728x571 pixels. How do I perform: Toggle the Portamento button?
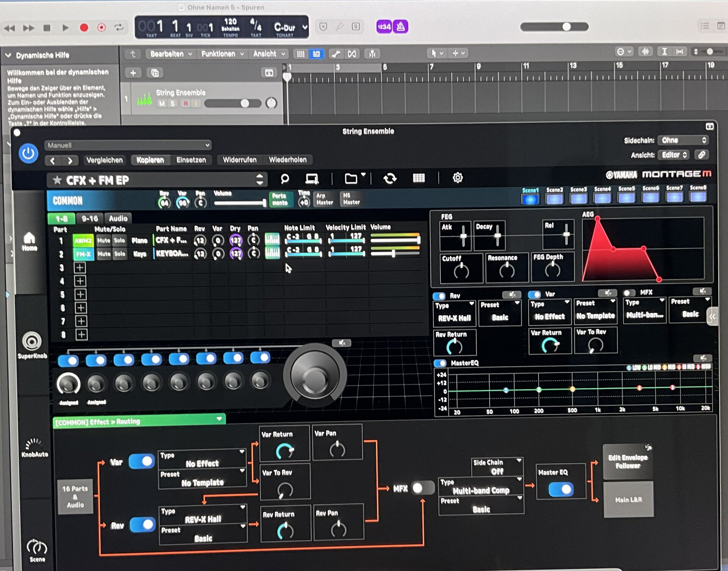[x=281, y=199]
